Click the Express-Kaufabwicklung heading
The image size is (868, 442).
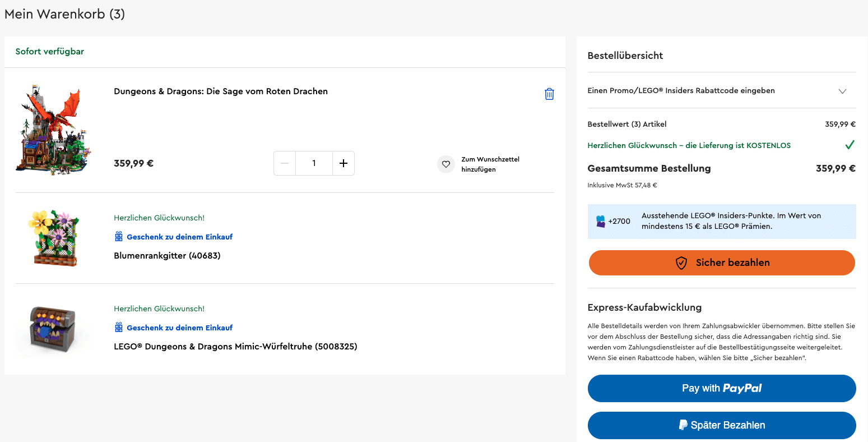click(644, 307)
